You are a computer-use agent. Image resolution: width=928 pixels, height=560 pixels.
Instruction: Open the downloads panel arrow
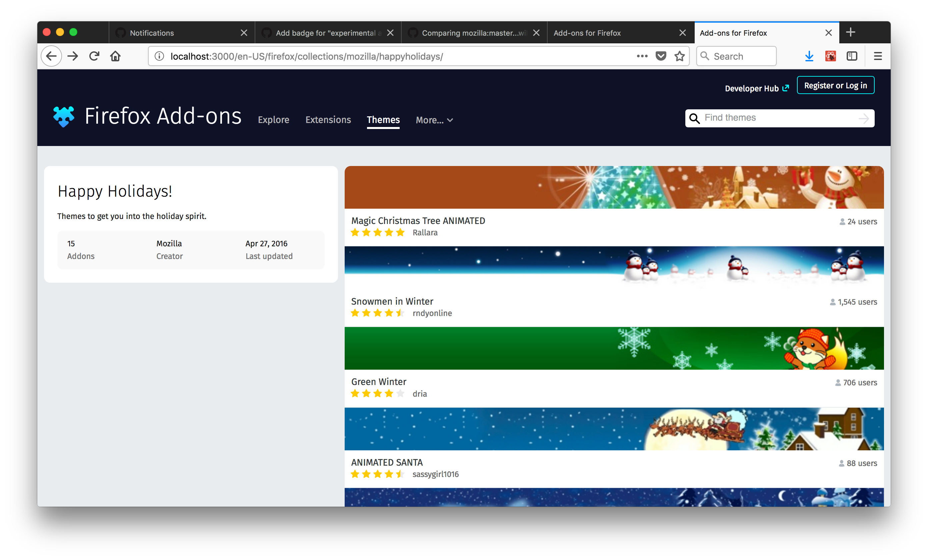tap(809, 56)
